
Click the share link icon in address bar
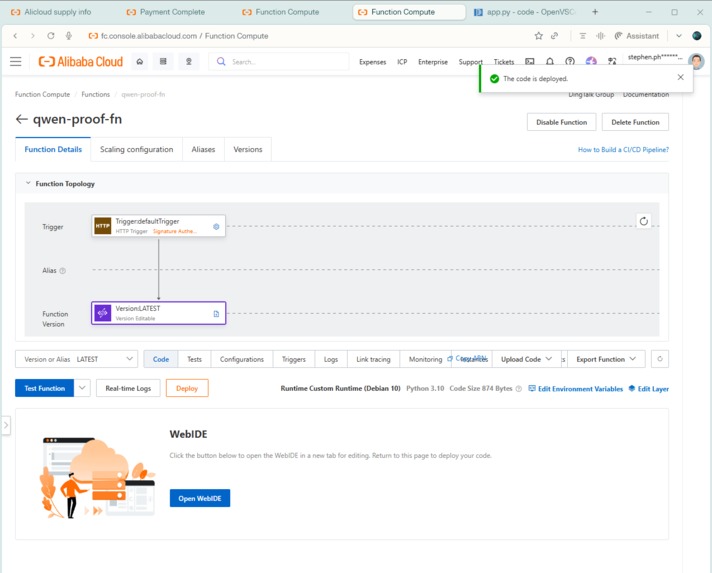click(554, 36)
